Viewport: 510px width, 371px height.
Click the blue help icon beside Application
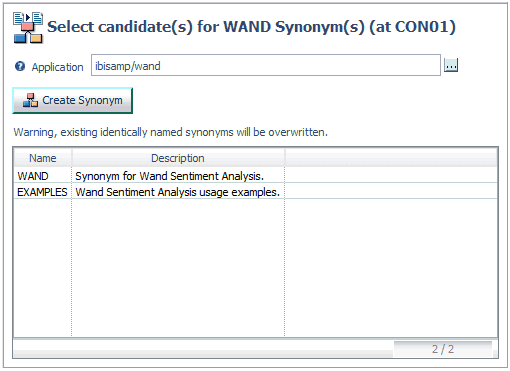[20, 66]
